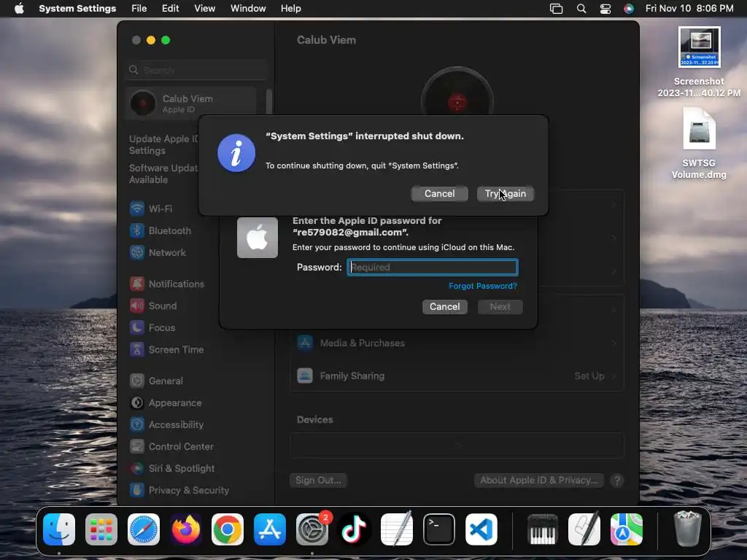Click the Try Again button

(x=505, y=194)
